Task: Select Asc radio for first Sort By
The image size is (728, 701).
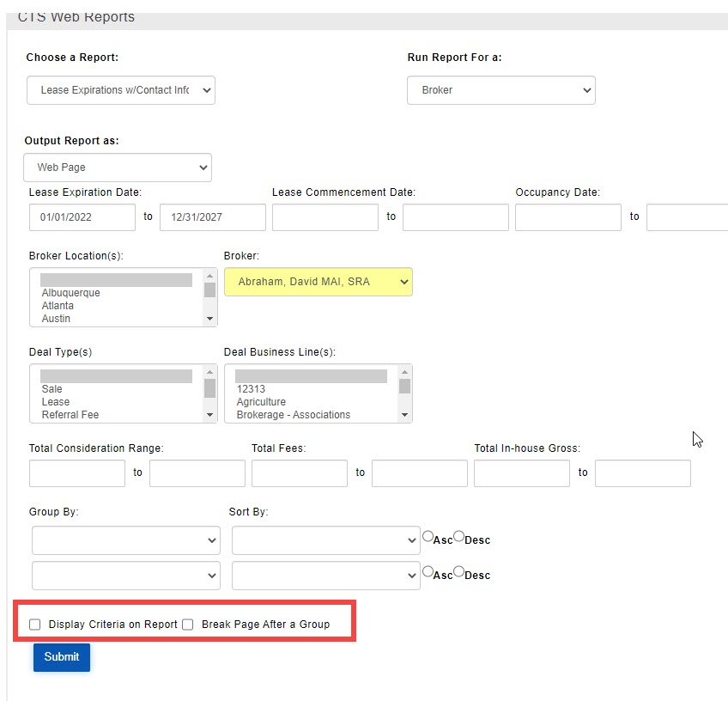Action: (428, 537)
